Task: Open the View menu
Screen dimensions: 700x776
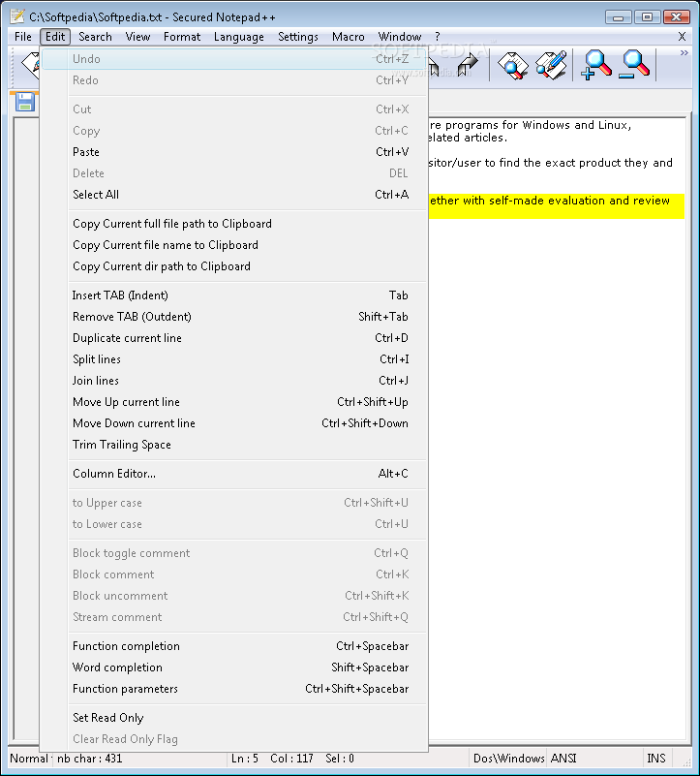Action: click(x=137, y=37)
